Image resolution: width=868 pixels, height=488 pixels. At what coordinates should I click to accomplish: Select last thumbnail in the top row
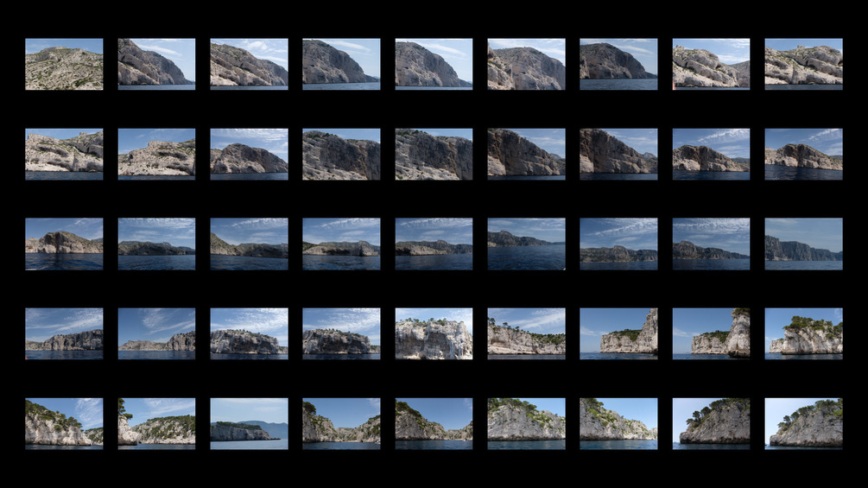[804, 64]
